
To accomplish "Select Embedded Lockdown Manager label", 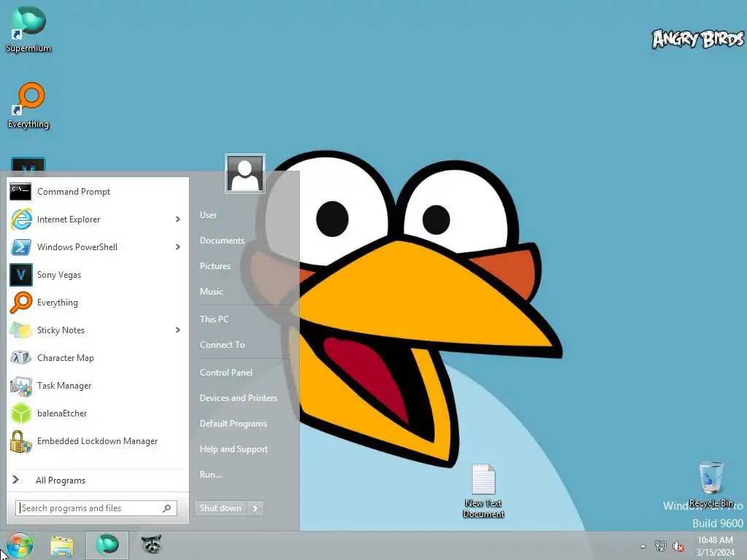I will tap(97, 441).
